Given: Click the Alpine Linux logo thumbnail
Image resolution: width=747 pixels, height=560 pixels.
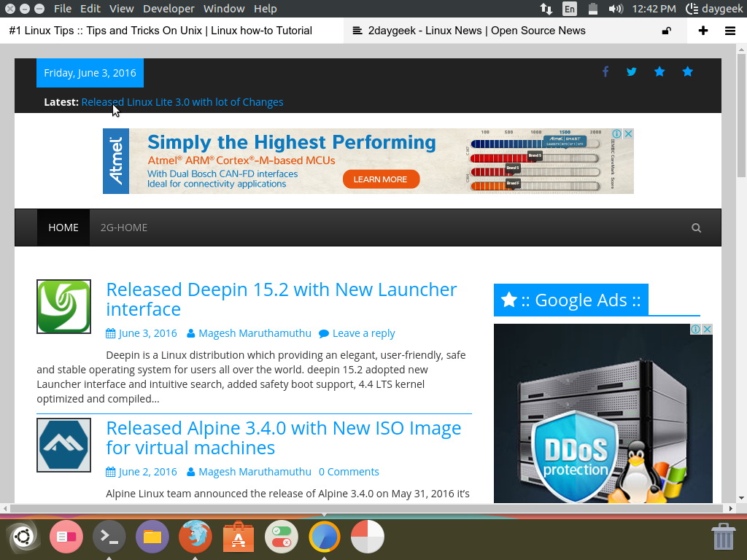Looking at the screenshot, I should (64, 446).
